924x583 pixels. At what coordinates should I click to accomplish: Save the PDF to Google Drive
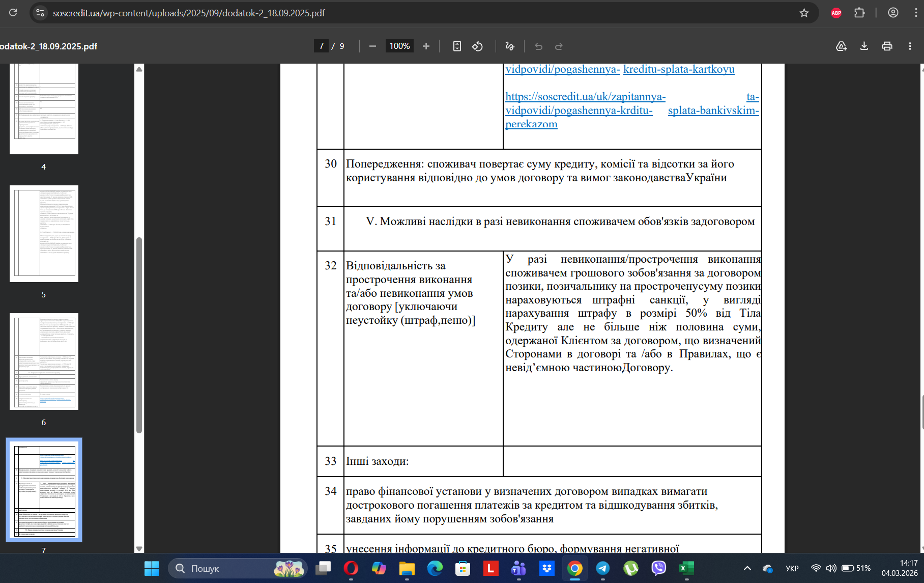841,46
